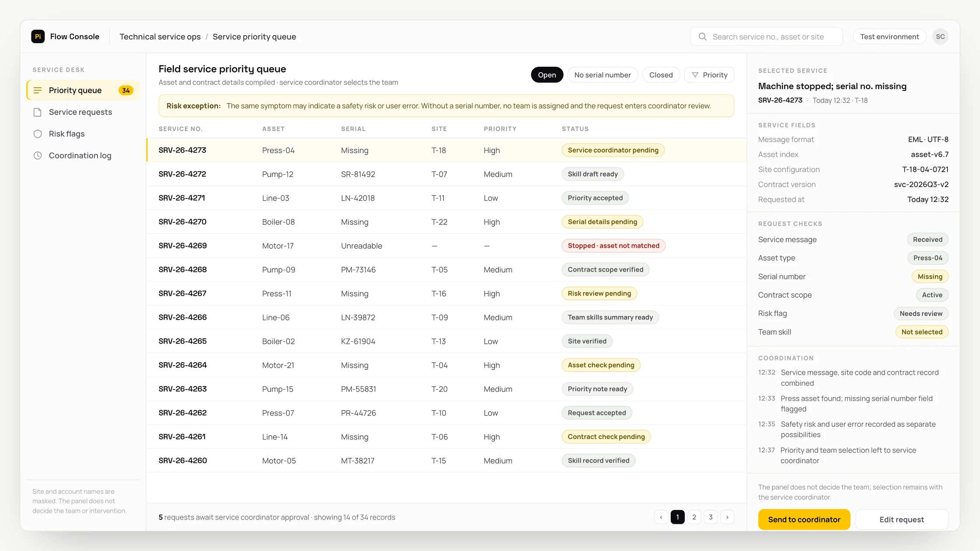Viewport: 980px width, 551px height.
Task: Go to page 3
Action: tap(710, 517)
